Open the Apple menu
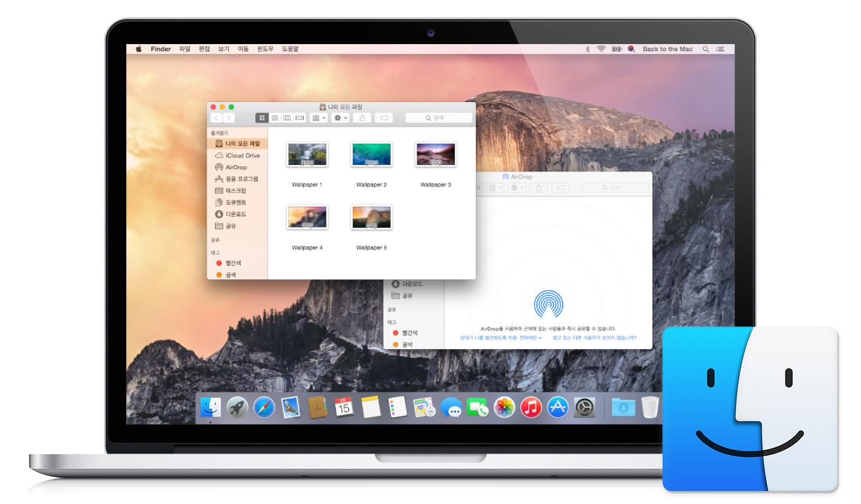The image size is (861, 504). [x=139, y=49]
